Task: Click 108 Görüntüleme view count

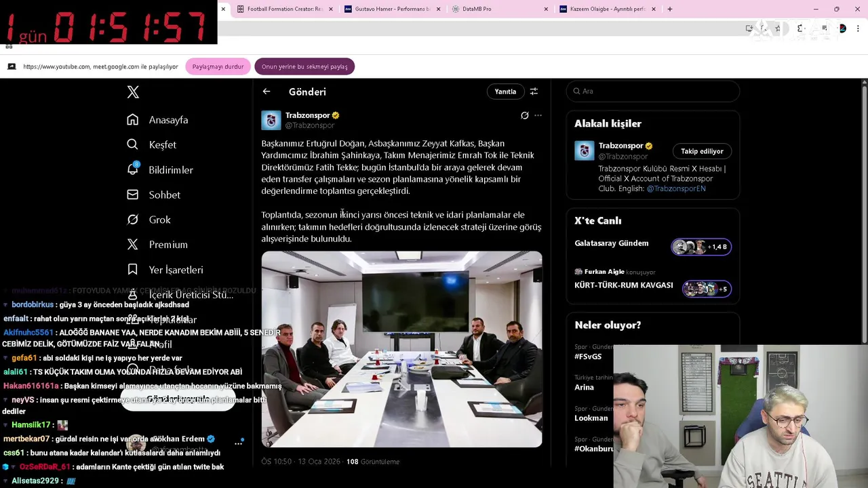Action: click(373, 462)
